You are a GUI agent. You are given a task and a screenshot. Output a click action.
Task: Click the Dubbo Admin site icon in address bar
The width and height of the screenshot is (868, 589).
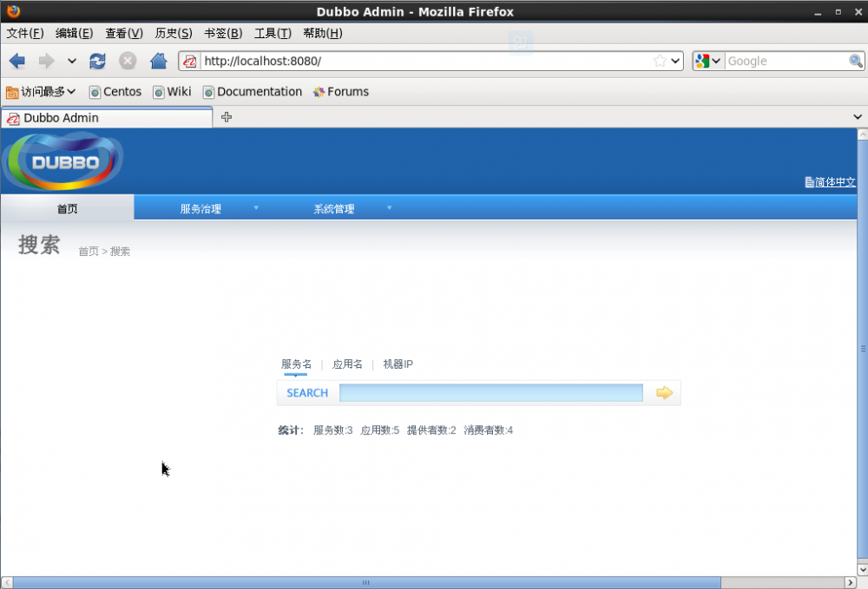point(189,61)
